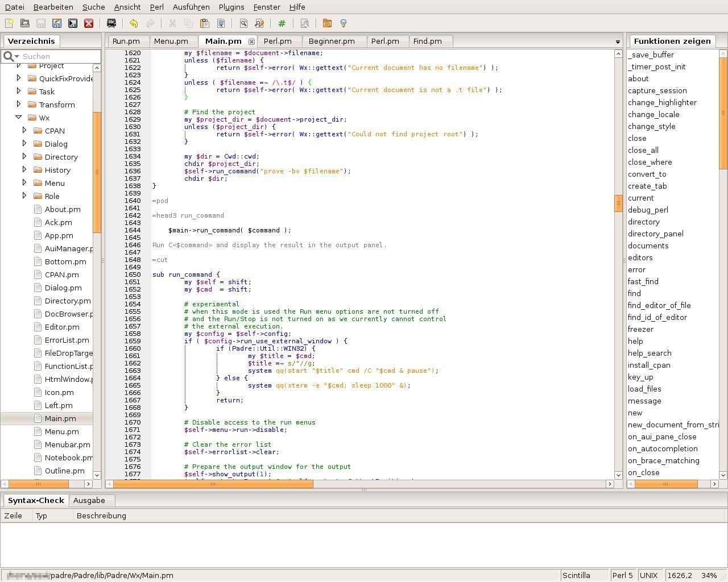The image size is (728, 582).
Task: Expand the CPAN folder in directory tree
Action: point(24,130)
